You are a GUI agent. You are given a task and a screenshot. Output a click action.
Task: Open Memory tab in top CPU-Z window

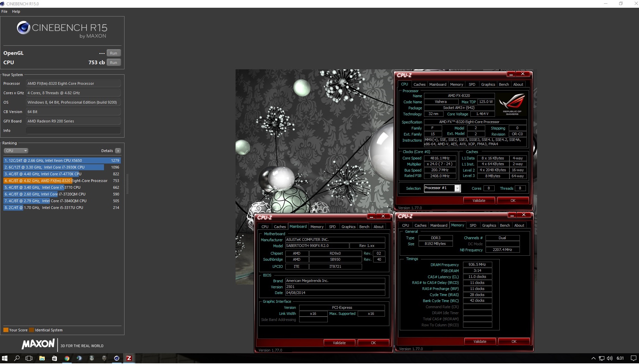point(457,84)
